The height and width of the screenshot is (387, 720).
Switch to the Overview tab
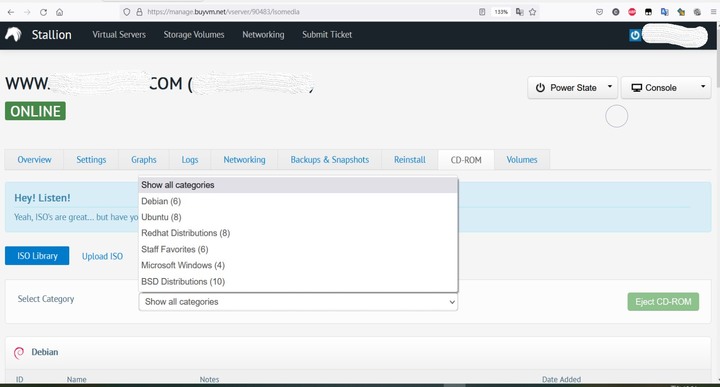click(x=34, y=160)
